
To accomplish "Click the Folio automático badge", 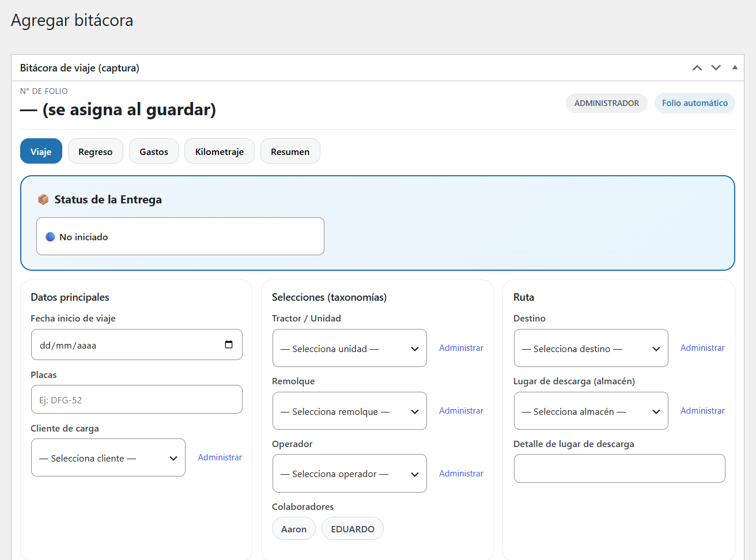I will [x=695, y=103].
